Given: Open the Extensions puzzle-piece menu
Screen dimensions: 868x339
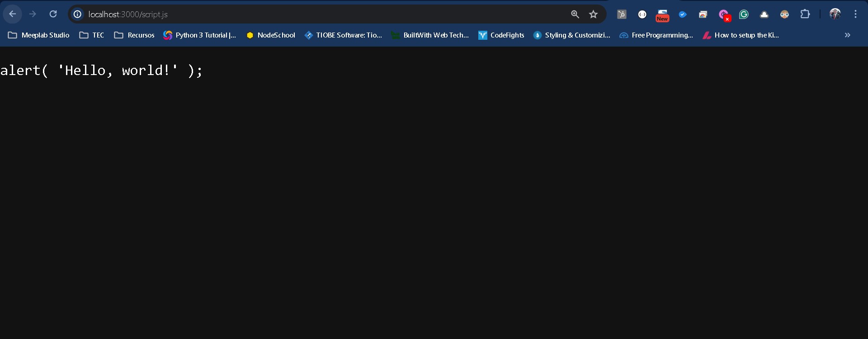Looking at the screenshot, I should coord(805,14).
